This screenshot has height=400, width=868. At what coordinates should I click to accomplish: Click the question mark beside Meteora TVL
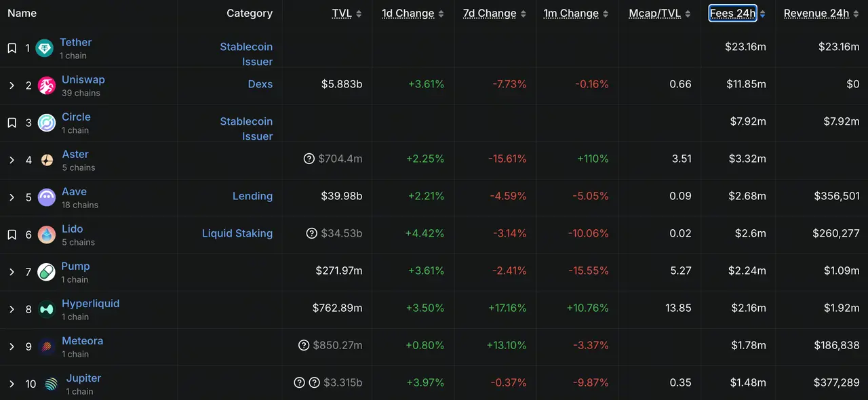coord(304,345)
